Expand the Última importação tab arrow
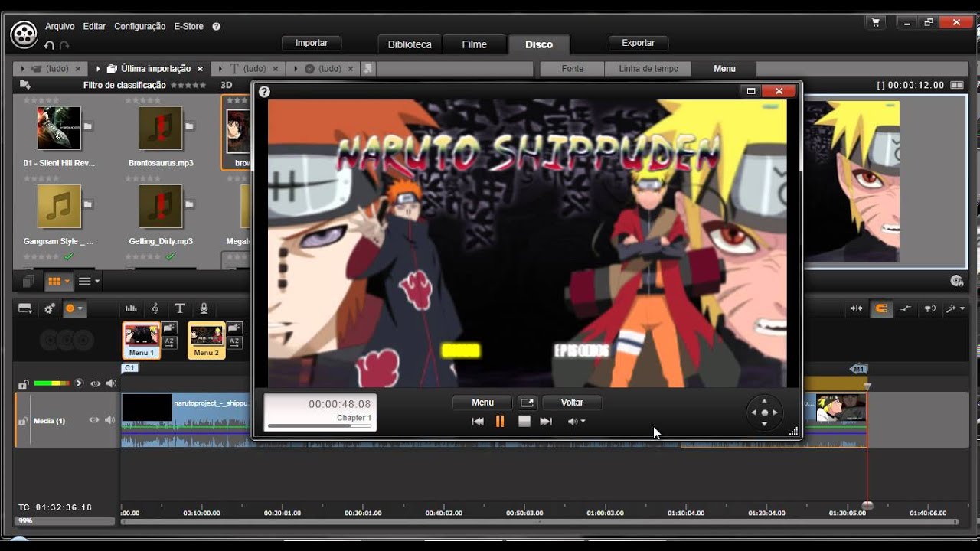The image size is (980, 551). point(99,69)
